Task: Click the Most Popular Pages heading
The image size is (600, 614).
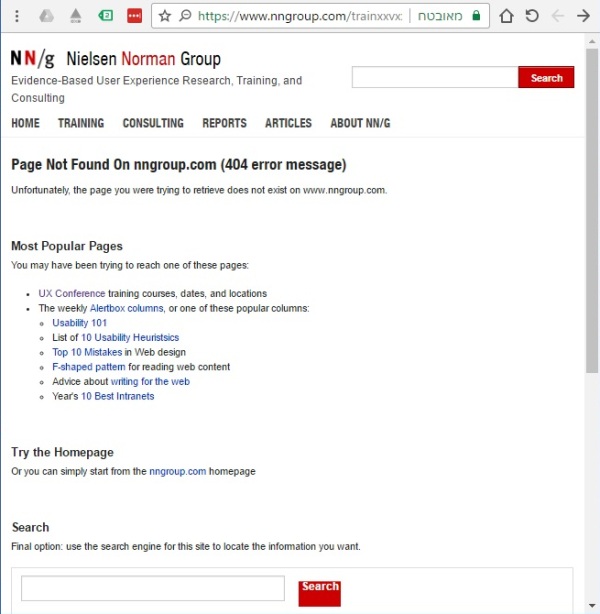Action: coord(67,246)
